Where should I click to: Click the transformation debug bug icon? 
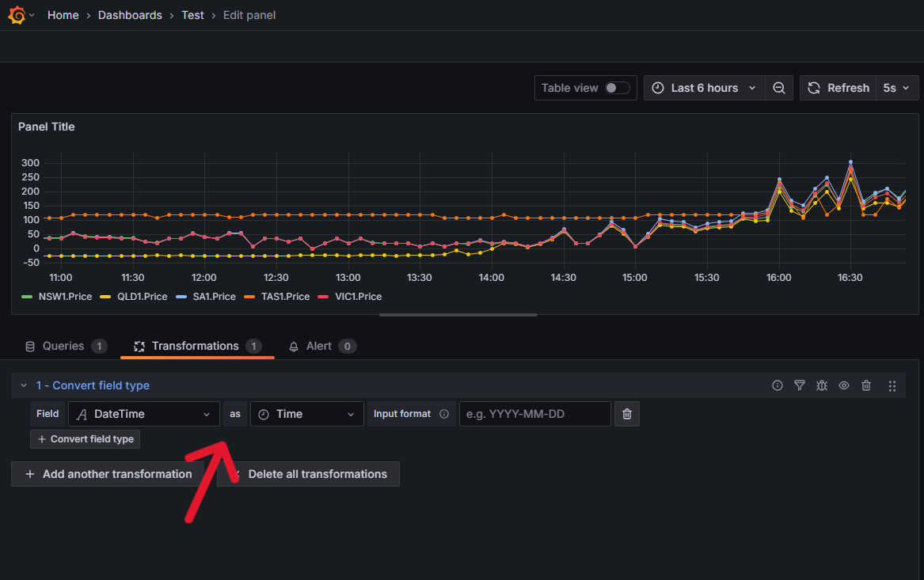tap(822, 385)
